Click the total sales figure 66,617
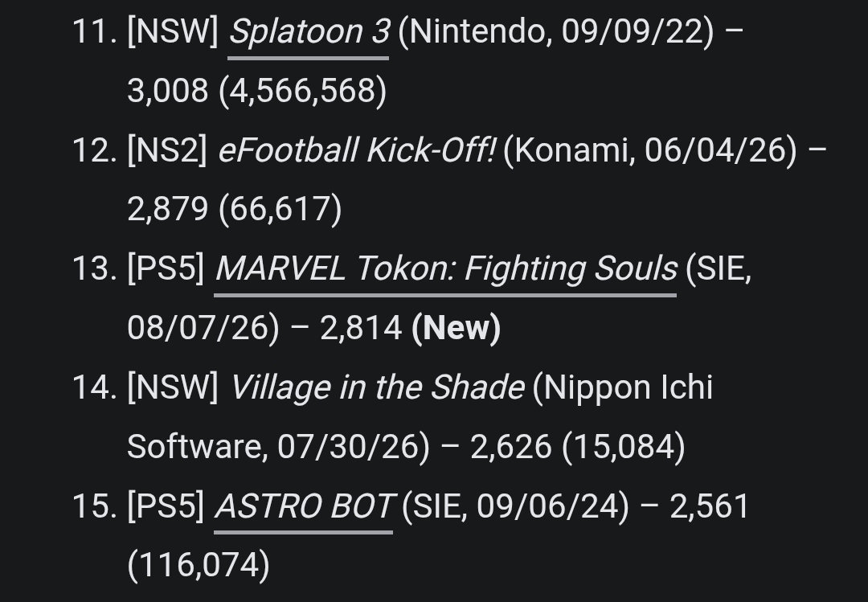This screenshot has height=602, width=868. 280,209
